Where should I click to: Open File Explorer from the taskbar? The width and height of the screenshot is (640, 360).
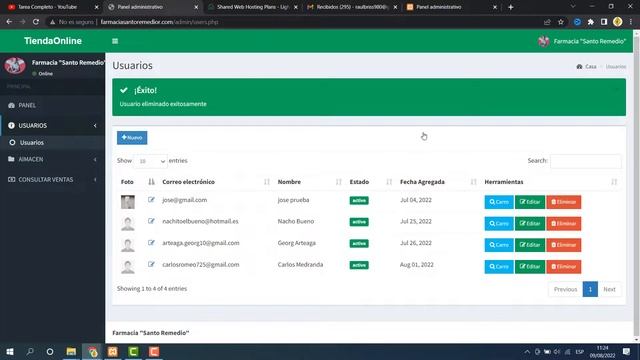(x=71, y=351)
